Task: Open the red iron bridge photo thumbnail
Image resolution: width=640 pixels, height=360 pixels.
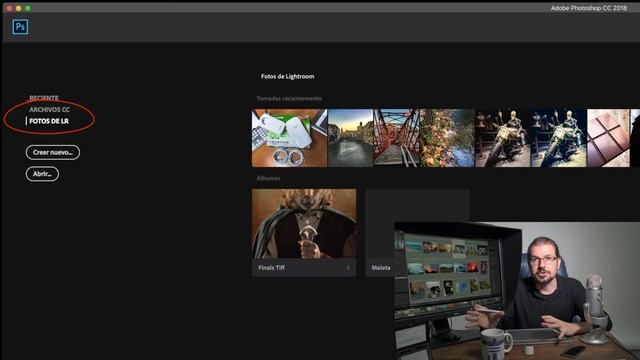Action: coord(396,138)
